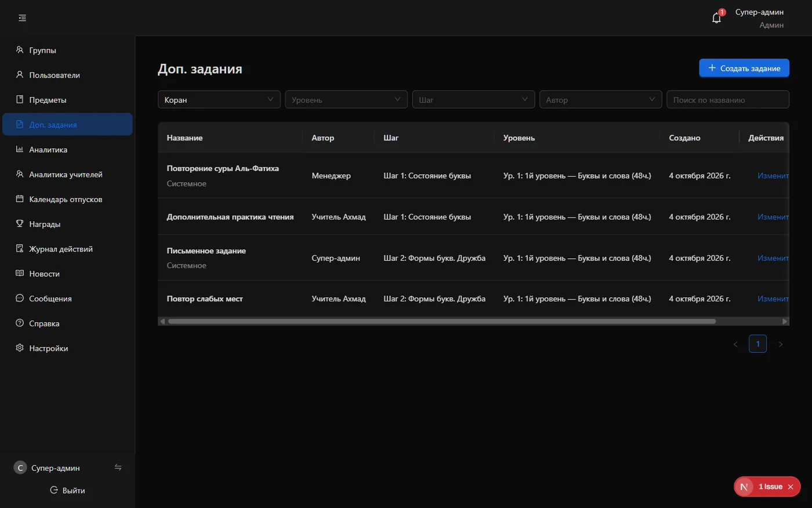This screenshot has width=812, height=508.
Task: Focus the Поиск по названию search field
Action: click(728, 99)
